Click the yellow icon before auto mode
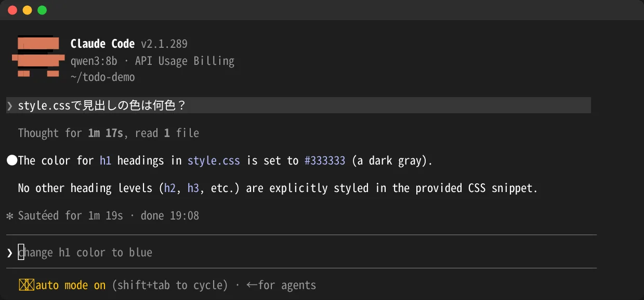Screen dimensions: 644x300 (x=26, y=285)
